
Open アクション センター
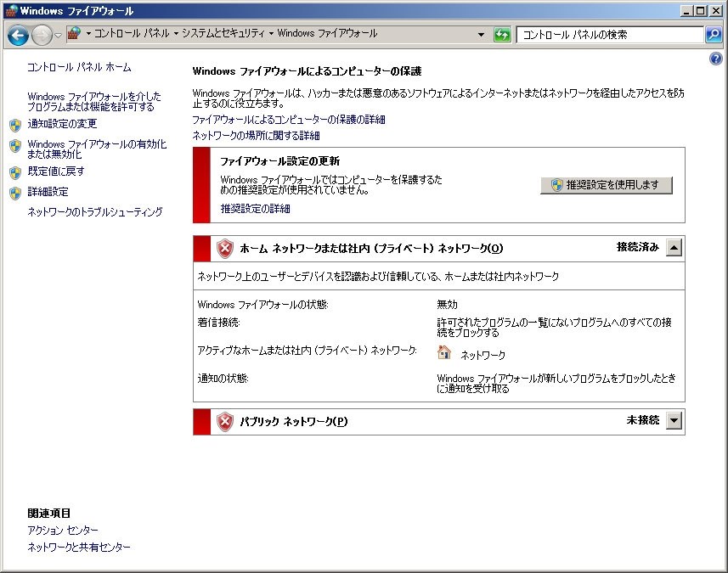point(63,531)
